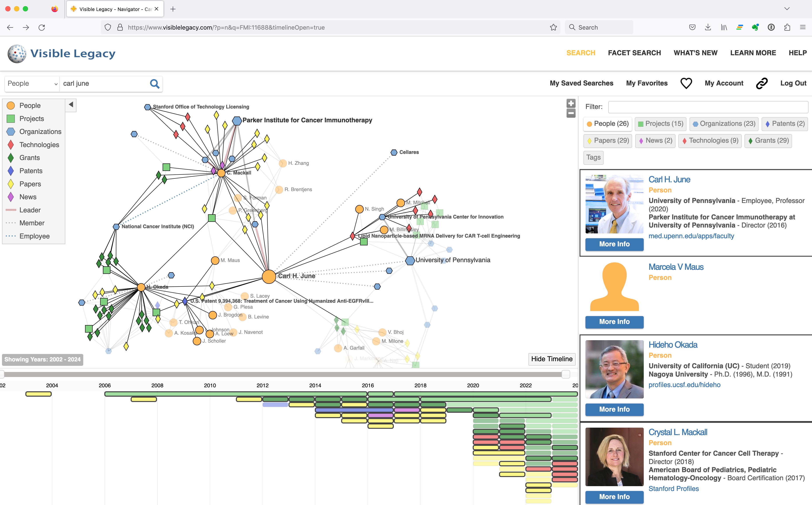Zoom out the graph with minus icon

click(x=571, y=113)
